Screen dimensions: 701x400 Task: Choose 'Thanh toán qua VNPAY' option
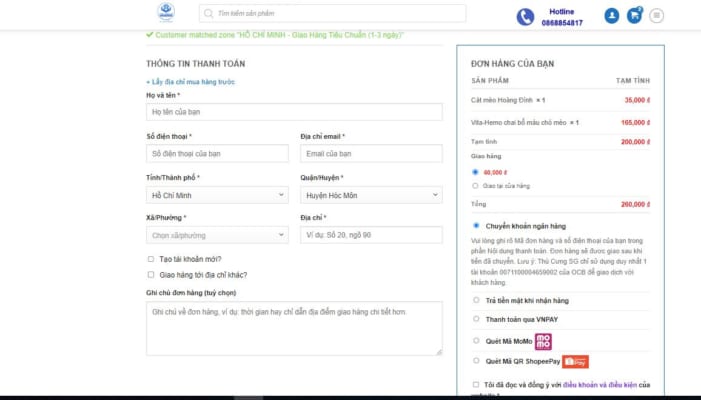pyautogui.click(x=476, y=319)
